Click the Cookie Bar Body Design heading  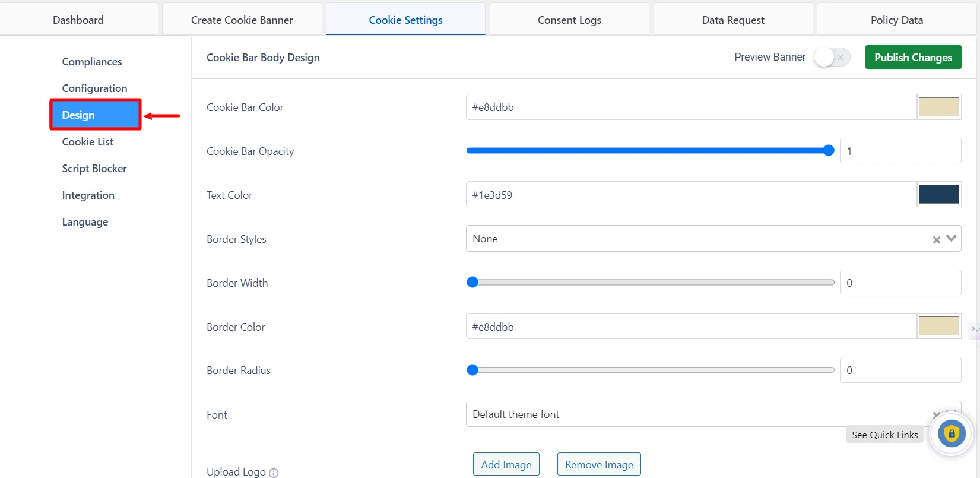tap(263, 58)
